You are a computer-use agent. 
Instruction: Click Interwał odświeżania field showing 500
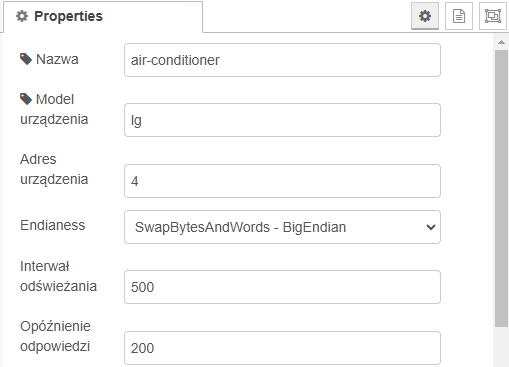[282, 287]
